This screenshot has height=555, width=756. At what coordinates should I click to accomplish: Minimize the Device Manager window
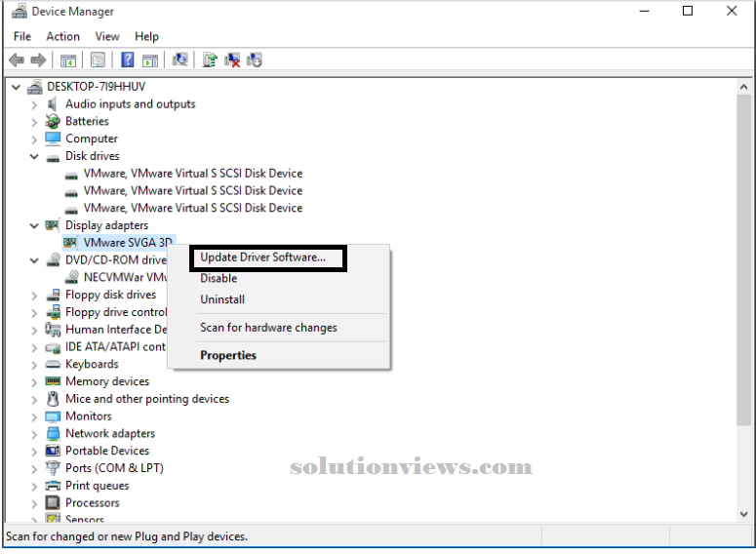[644, 11]
